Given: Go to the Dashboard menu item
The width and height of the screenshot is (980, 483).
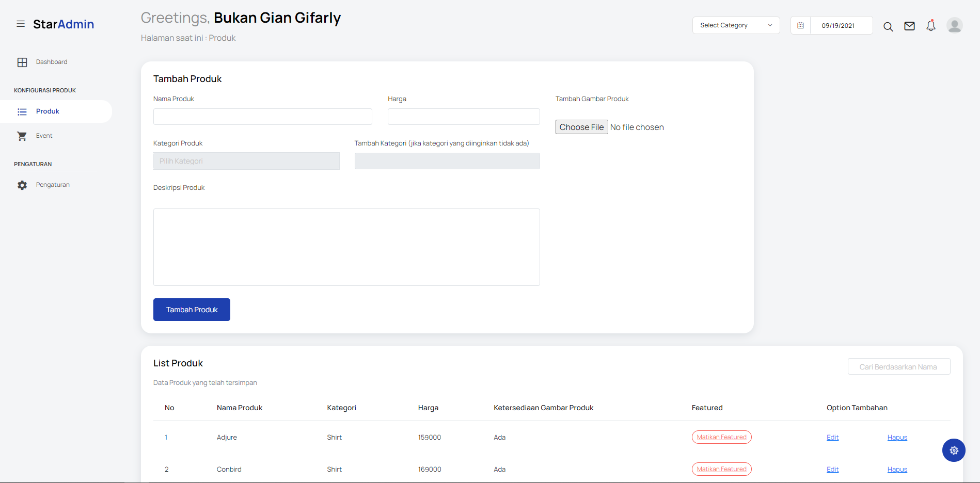Looking at the screenshot, I should click(x=51, y=62).
